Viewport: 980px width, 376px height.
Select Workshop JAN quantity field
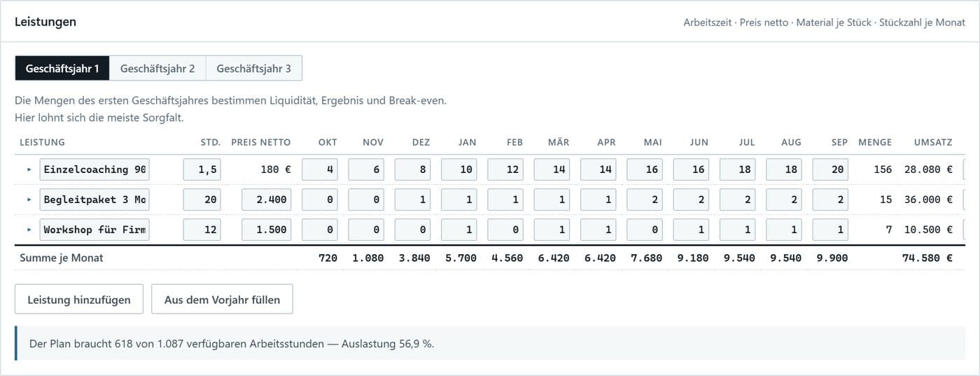(x=459, y=229)
